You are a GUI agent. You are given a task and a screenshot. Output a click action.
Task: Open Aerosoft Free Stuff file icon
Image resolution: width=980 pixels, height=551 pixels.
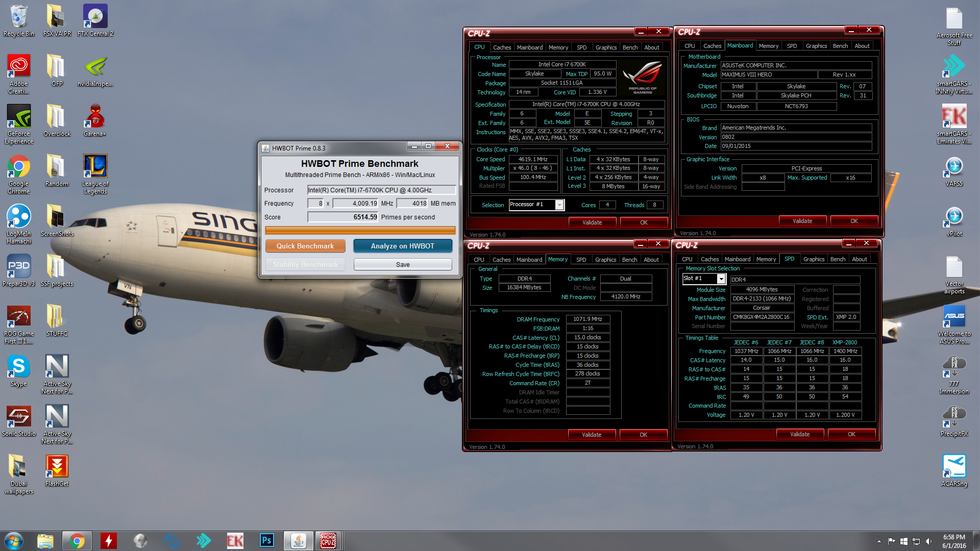coord(954,26)
